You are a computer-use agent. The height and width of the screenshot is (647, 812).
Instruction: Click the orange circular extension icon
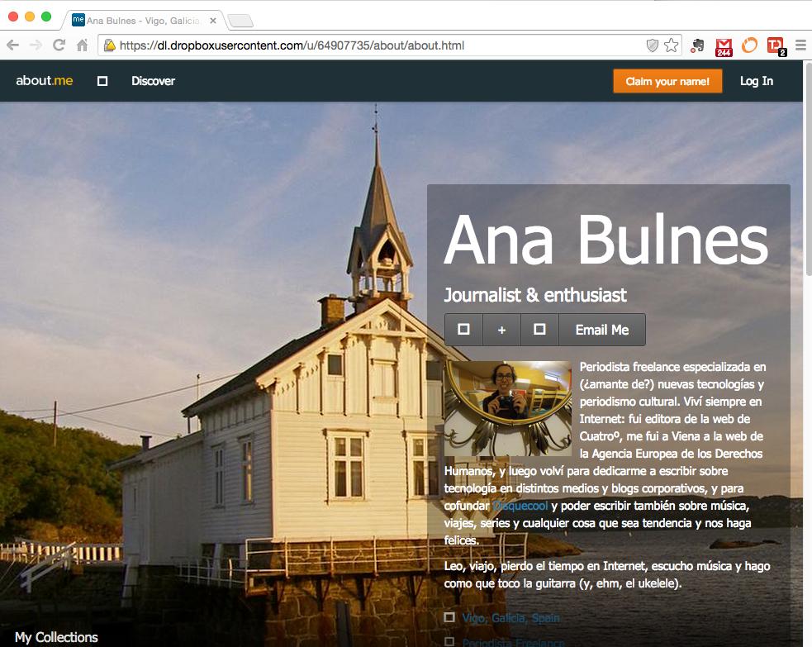coord(749,45)
